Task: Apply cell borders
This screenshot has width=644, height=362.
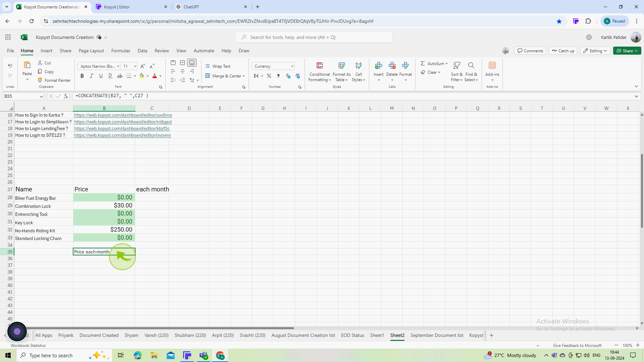Action: (x=129, y=76)
